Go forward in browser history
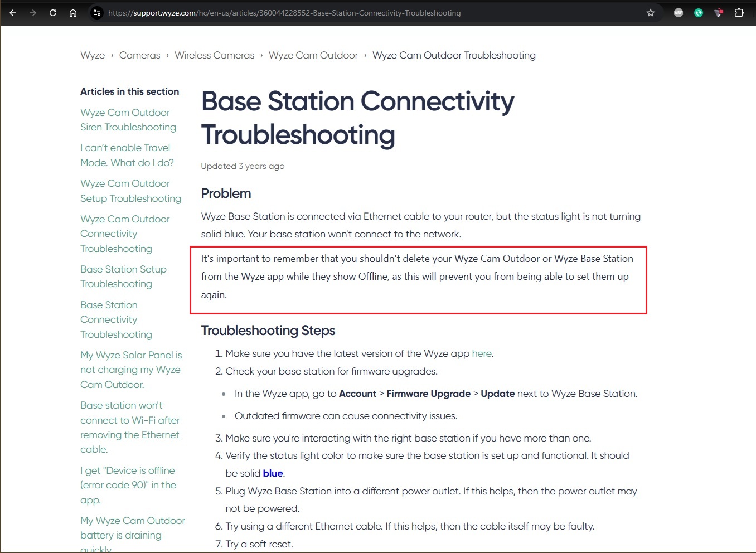This screenshot has width=756, height=553. coord(33,13)
